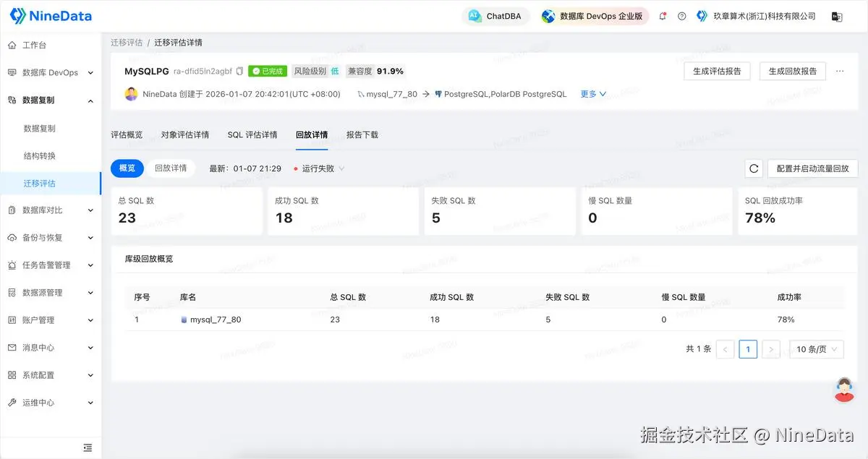
Task: Click the NineData logo
Action: (x=51, y=16)
